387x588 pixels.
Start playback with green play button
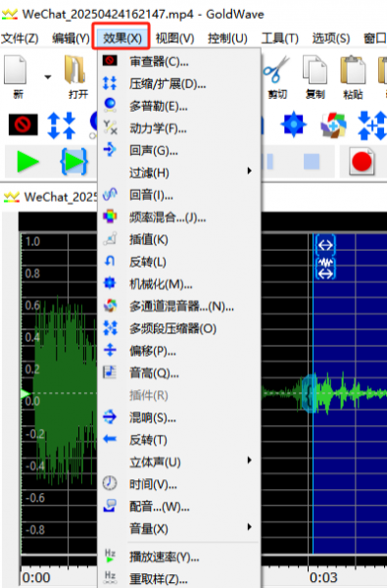(27, 162)
